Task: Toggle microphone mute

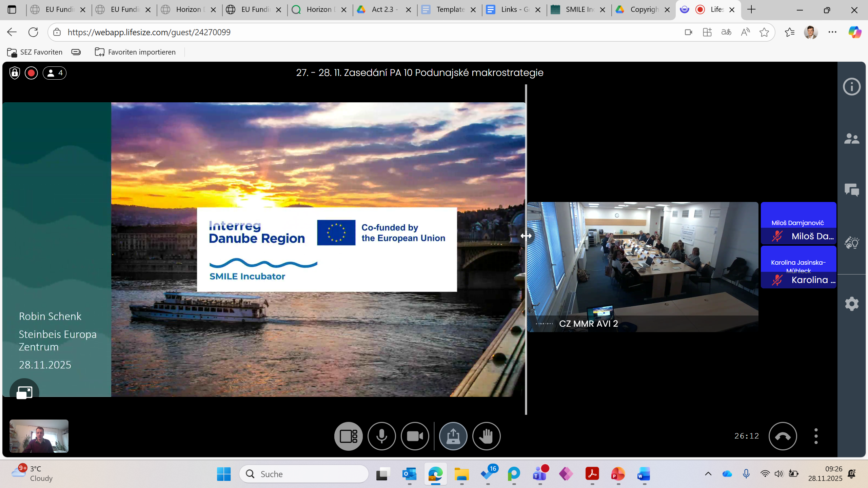Action: (x=381, y=436)
